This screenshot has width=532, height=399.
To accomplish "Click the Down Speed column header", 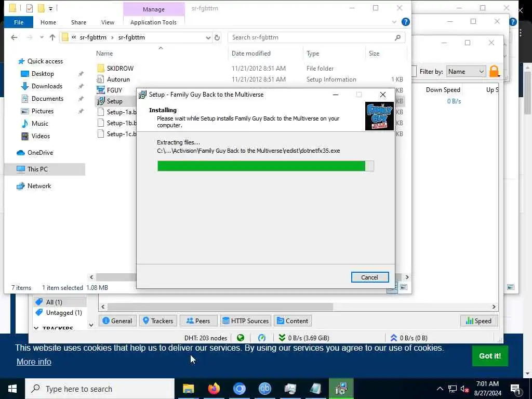I will 443,90.
